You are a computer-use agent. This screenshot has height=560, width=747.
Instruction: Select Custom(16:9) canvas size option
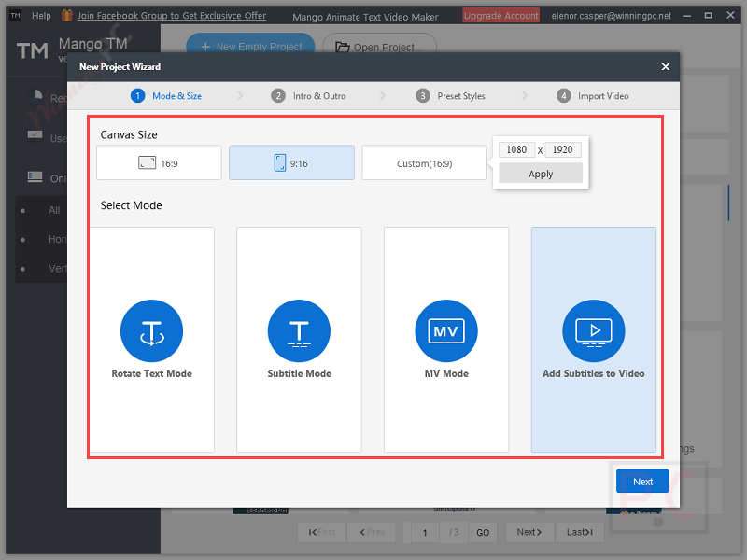(424, 162)
